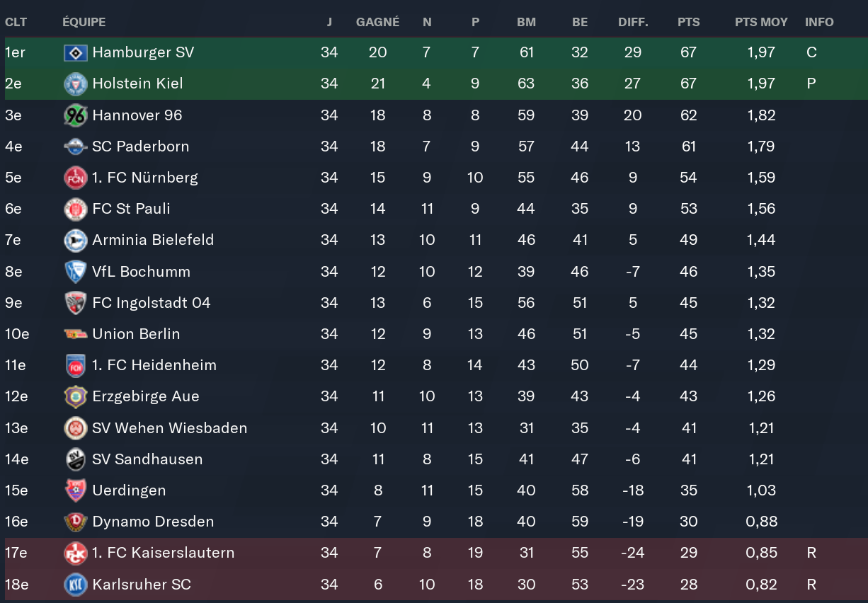This screenshot has width=868, height=603.
Task: Click the SV Sandhausen club logo
Action: point(75,459)
